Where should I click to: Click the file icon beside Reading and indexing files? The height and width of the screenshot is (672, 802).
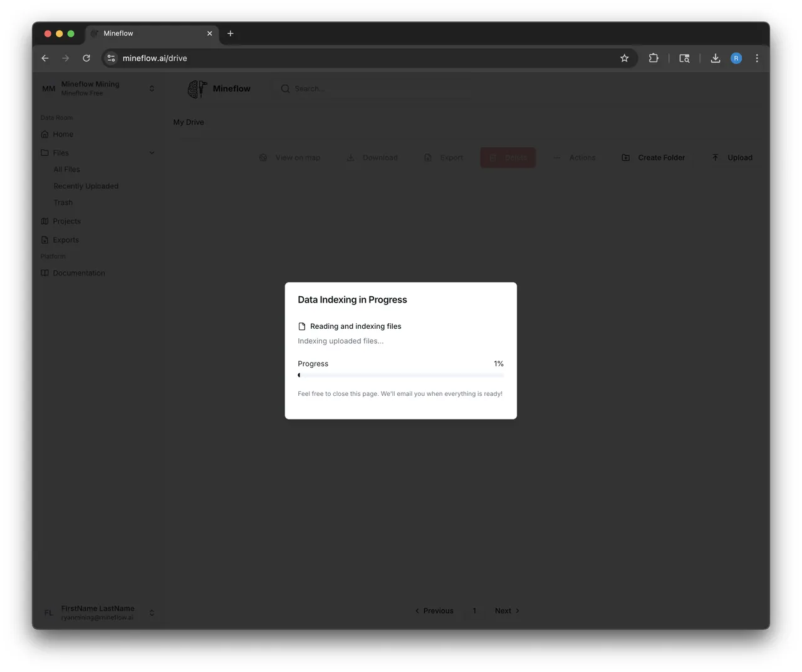(x=302, y=326)
